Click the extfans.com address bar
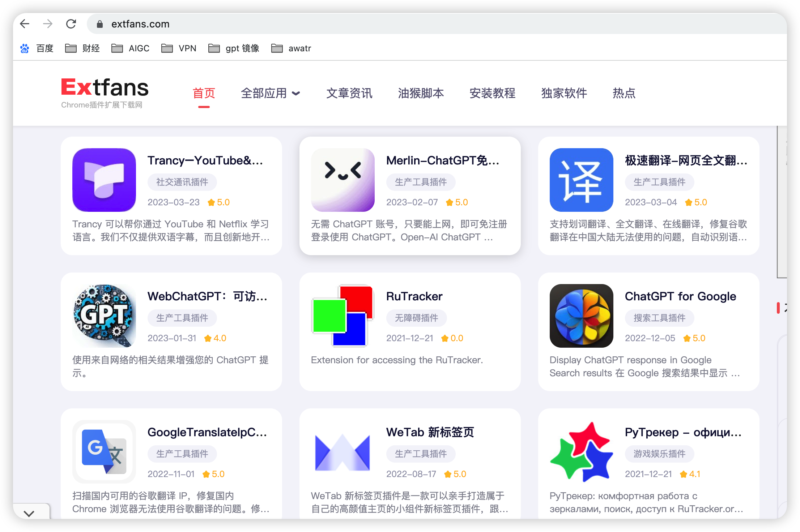Image resolution: width=800 pixels, height=532 pixels. pos(140,24)
